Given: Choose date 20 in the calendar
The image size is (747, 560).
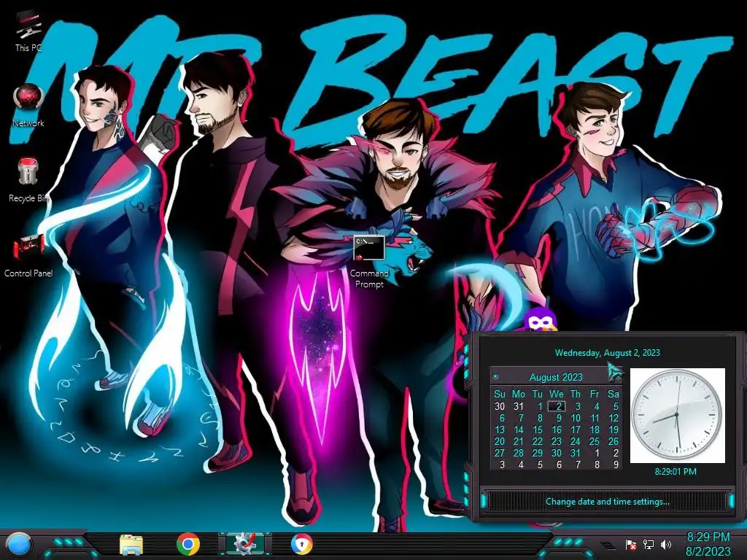Looking at the screenshot, I should click(x=499, y=441).
